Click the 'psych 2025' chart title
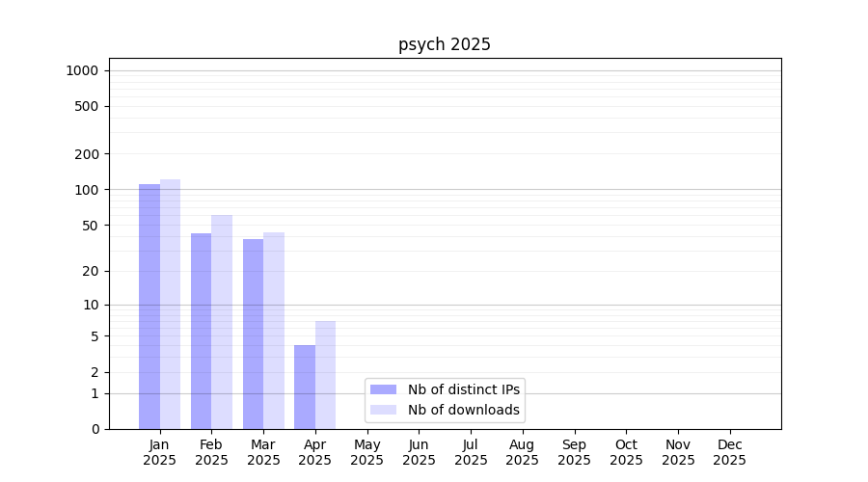The height and width of the screenshot is (482, 868). point(445,44)
